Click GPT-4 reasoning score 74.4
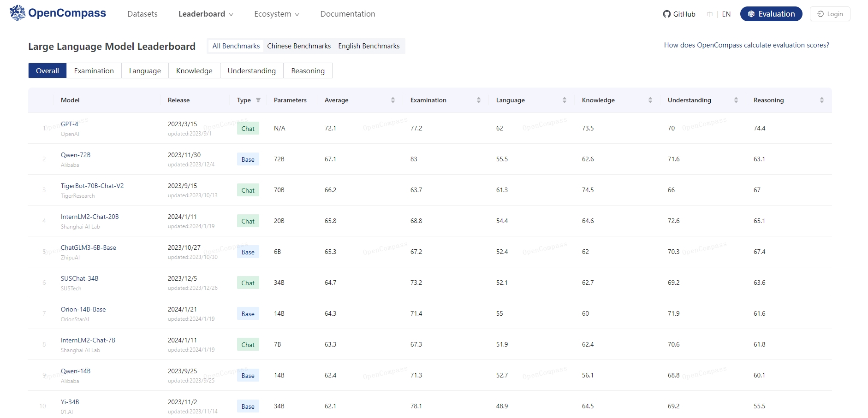Image resolution: width=868 pixels, height=418 pixels. [760, 128]
